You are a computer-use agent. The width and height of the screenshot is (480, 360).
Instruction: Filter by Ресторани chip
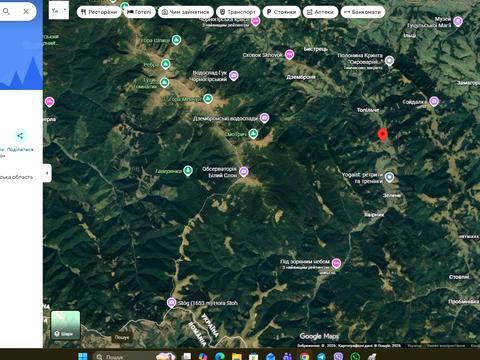(x=99, y=12)
